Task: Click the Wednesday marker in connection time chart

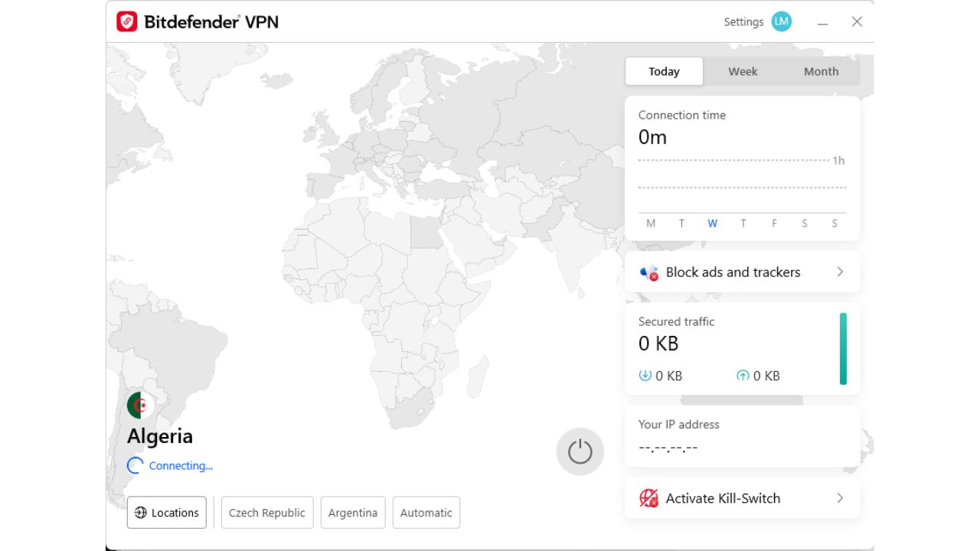Action: [x=712, y=223]
